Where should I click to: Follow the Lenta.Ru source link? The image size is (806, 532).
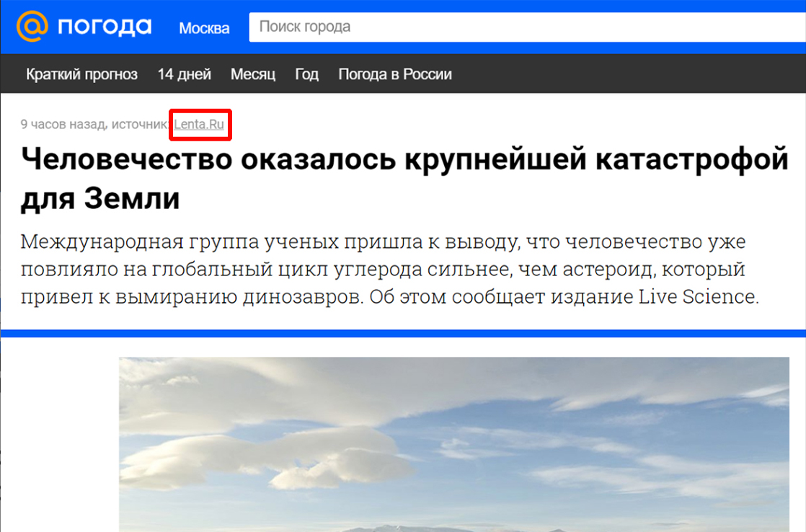pyautogui.click(x=199, y=125)
